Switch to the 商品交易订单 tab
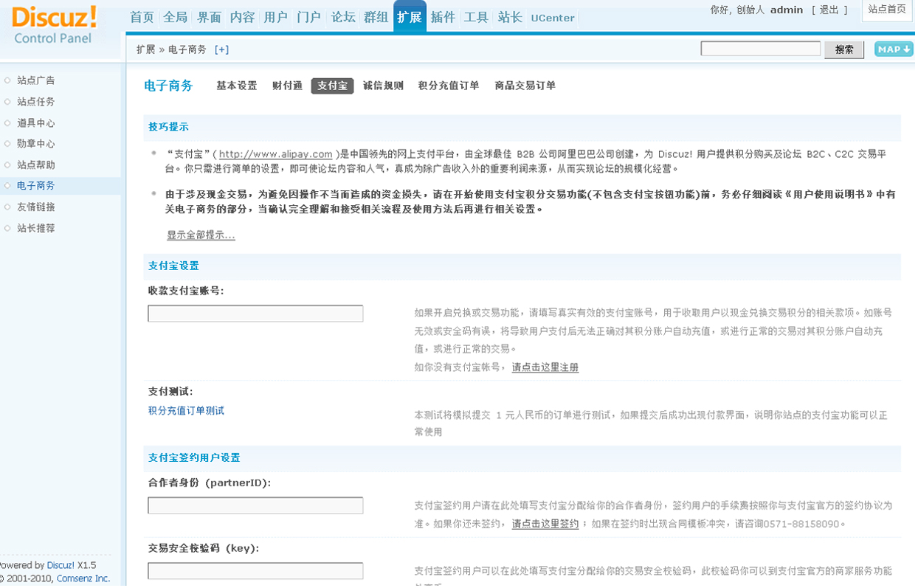The height and width of the screenshot is (588, 918). tap(525, 86)
